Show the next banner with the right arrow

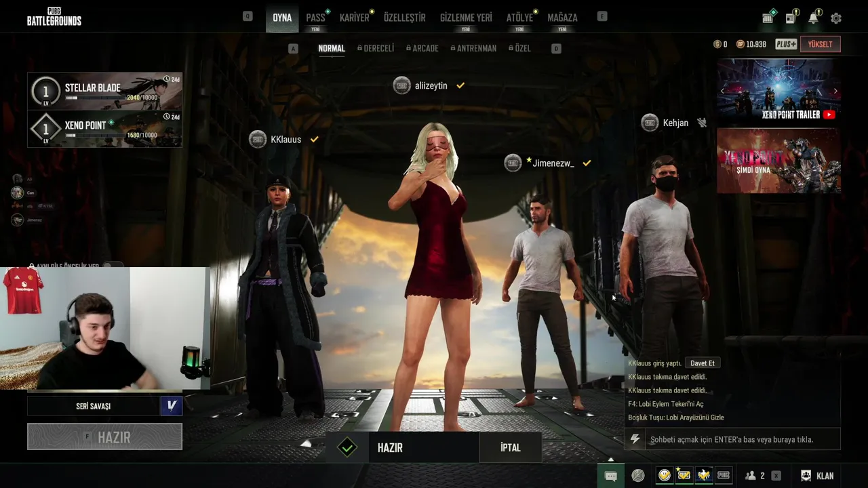click(835, 91)
